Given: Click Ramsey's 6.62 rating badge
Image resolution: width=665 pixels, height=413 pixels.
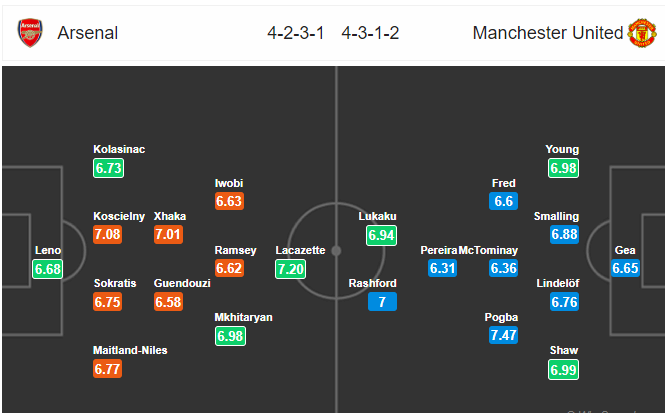Looking at the screenshot, I should point(230,268).
